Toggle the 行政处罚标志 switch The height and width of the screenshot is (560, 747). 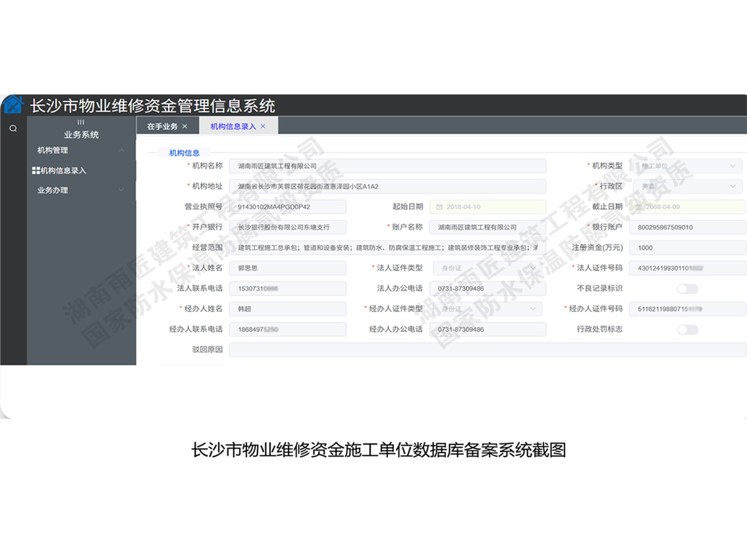tap(688, 330)
